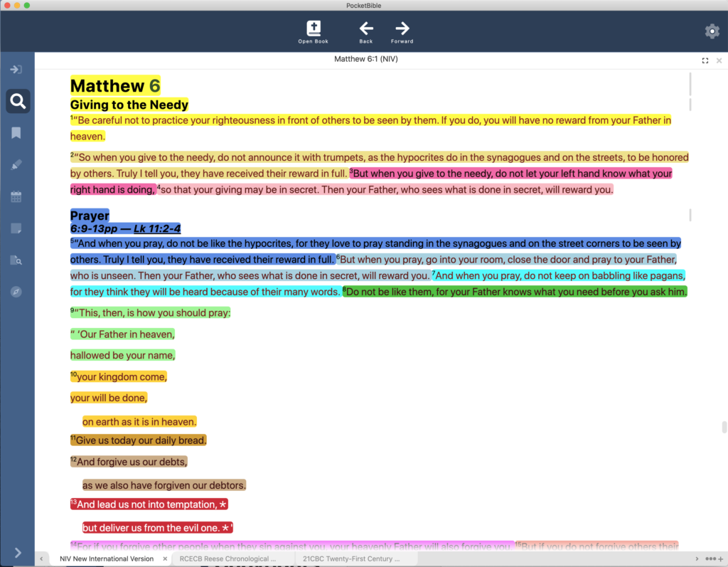Screen dimensions: 728x567
Task: Click the compass navigation icon in sidebar
Action: click(x=16, y=292)
